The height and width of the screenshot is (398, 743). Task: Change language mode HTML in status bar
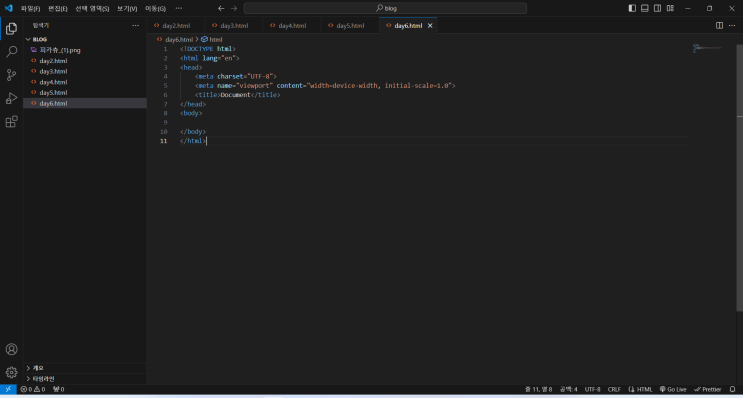click(644, 389)
